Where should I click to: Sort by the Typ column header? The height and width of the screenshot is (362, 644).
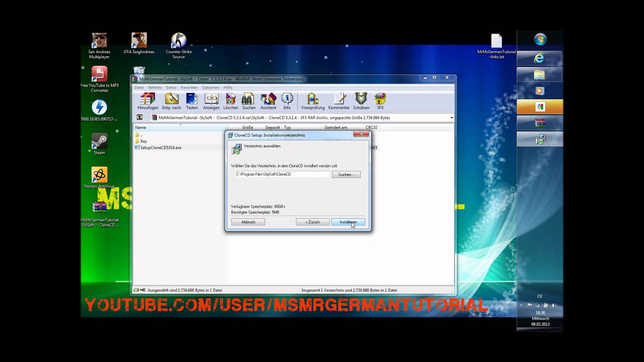(302, 127)
